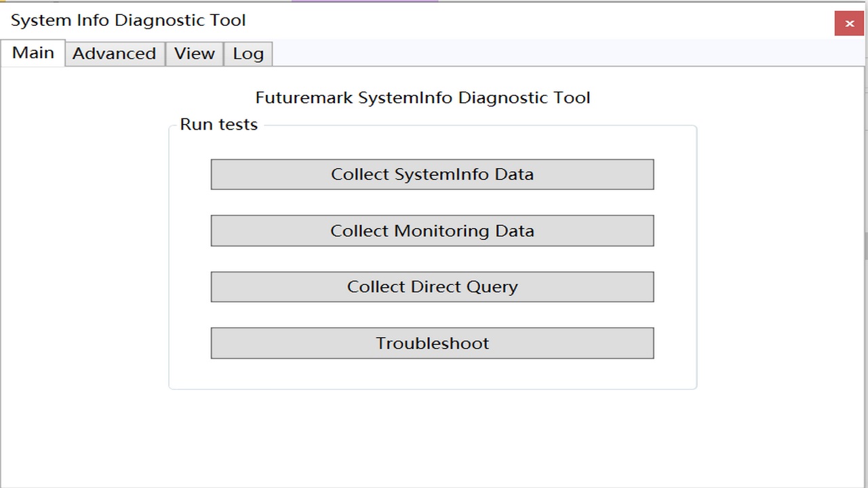Click the blank space right of the Log tab
The image size is (868, 488).
click(x=475, y=53)
